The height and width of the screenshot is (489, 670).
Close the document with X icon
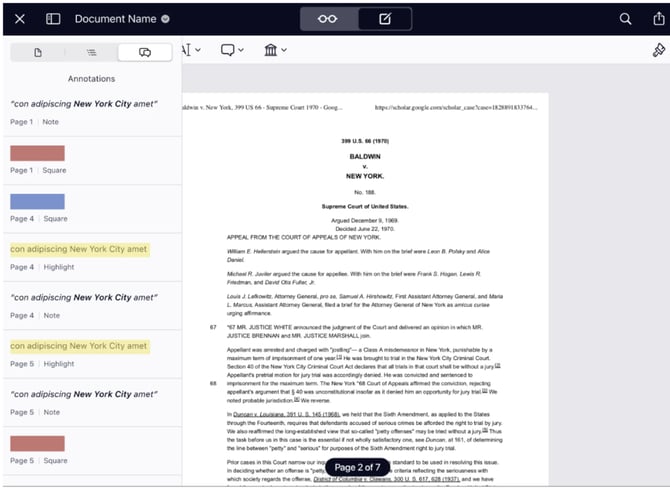point(20,19)
